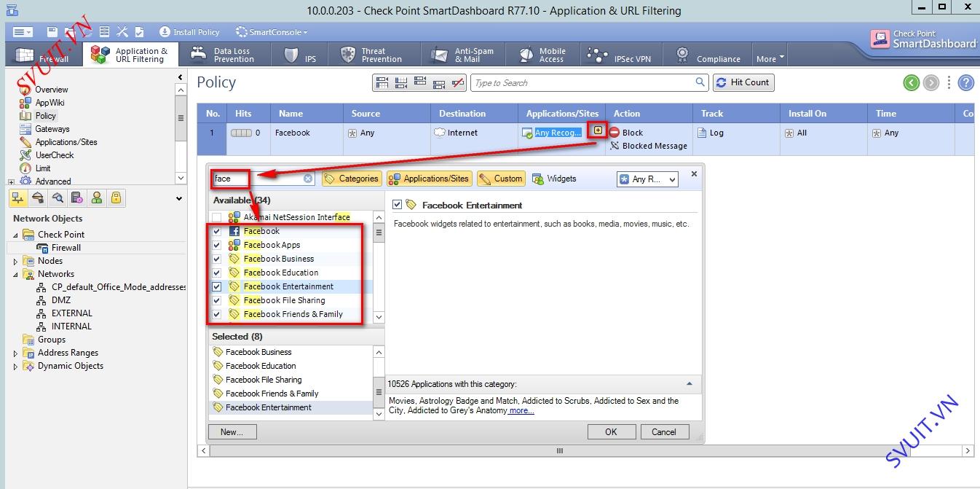
Task: Click the OK button
Action: click(611, 431)
